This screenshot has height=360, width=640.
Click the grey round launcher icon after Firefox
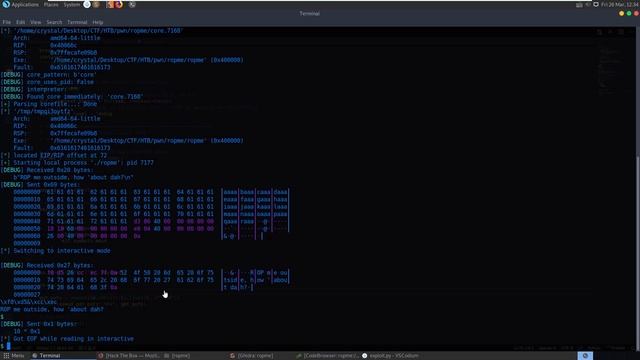pyautogui.click(x=132, y=4)
